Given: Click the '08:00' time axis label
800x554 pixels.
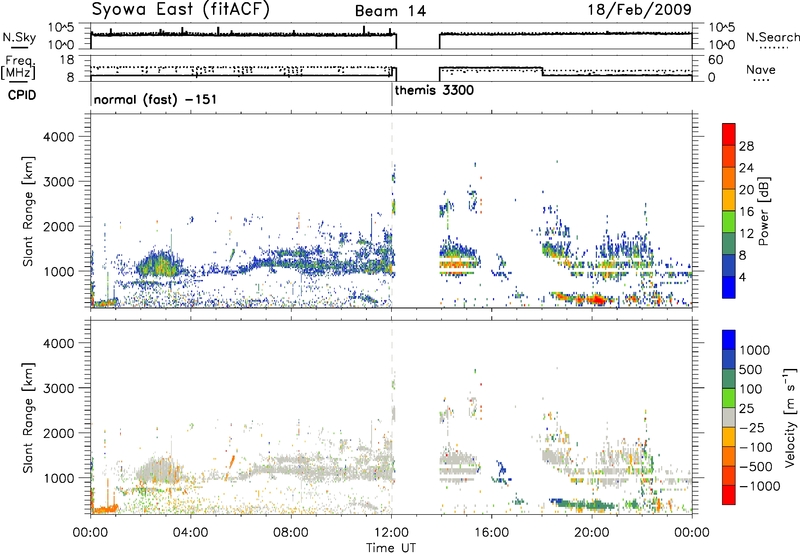Looking at the screenshot, I should click(x=290, y=533).
